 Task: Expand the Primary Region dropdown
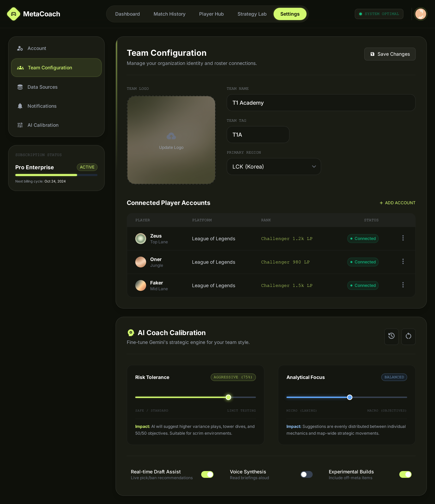[274, 167]
